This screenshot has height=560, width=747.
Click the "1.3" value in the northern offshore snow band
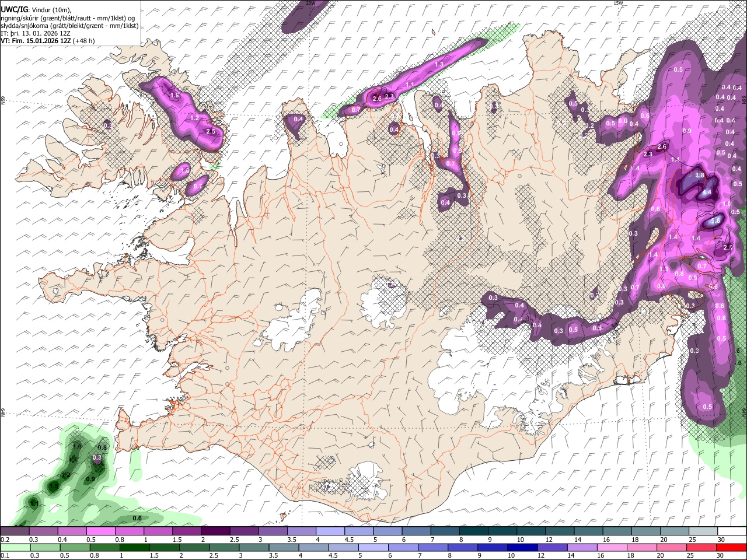point(439,64)
